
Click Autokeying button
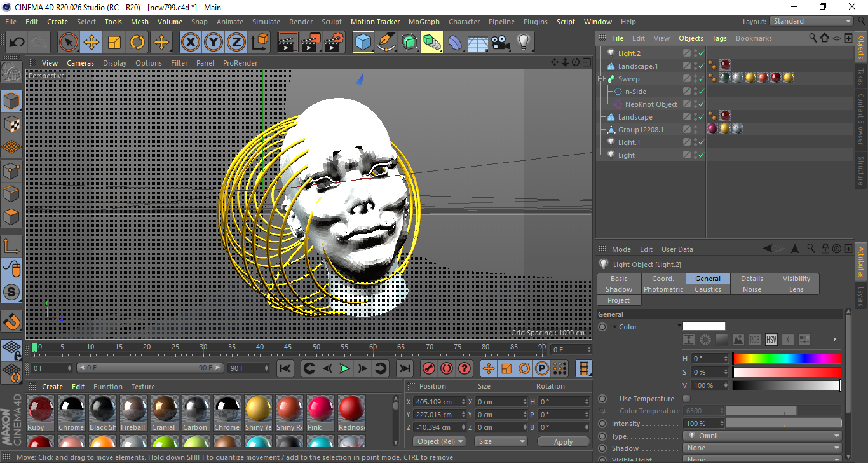point(447,368)
